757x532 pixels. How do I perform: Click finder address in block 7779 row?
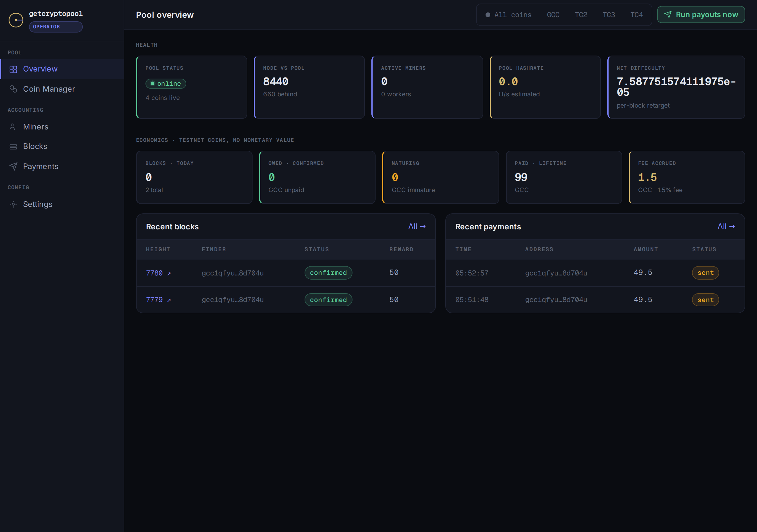coord(233,300)
